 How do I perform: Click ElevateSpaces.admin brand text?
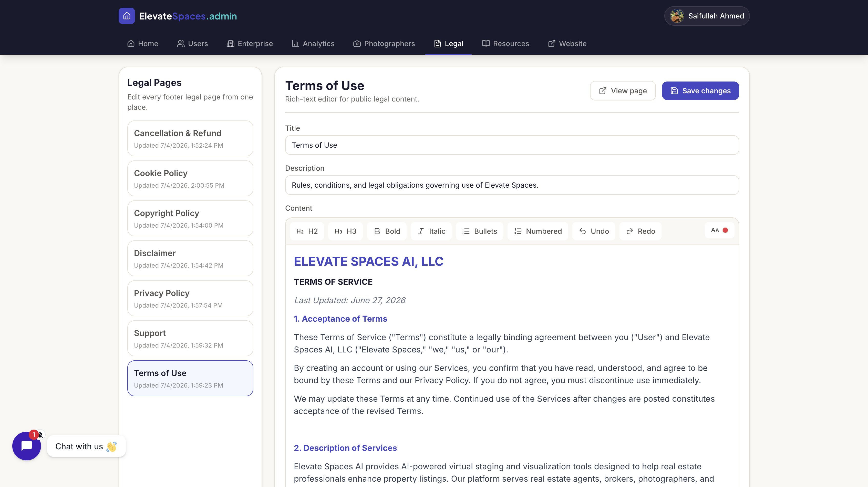point(188,16)
